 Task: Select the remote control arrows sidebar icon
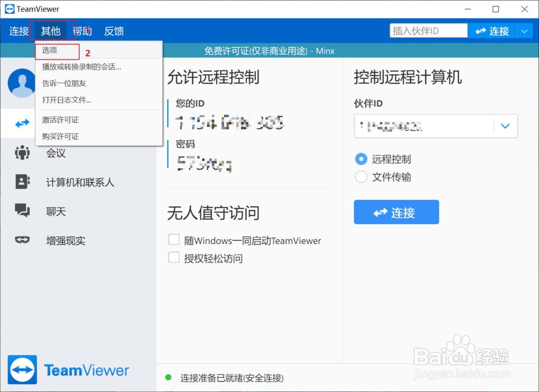pyautogui.click(x=22, y=123)
